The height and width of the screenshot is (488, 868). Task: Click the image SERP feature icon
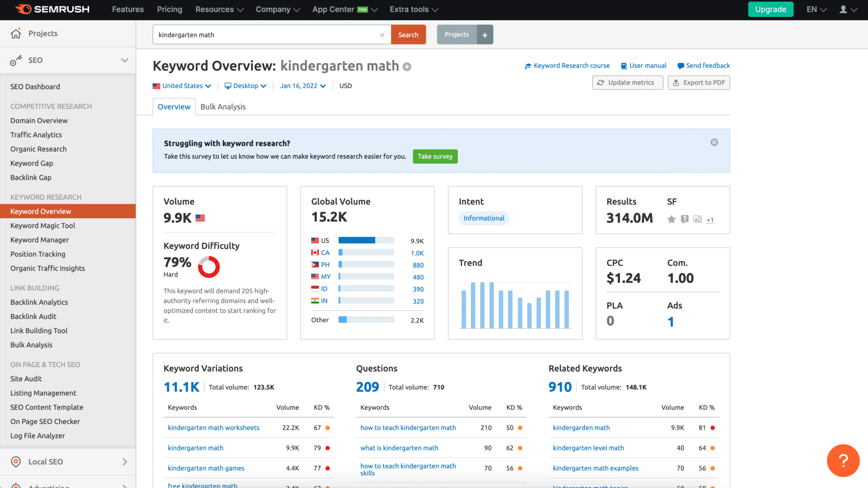pos(698,219)
